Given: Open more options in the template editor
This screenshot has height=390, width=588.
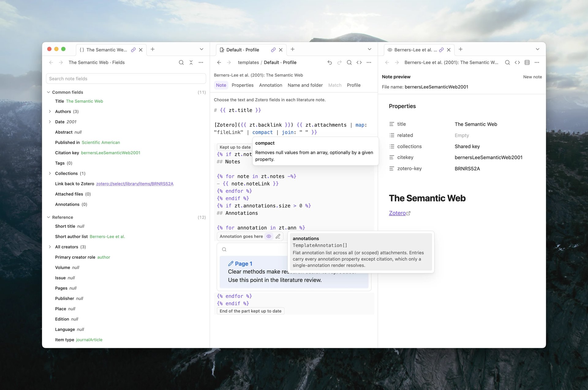Looking at the screenshot, I should coord(369,62).
